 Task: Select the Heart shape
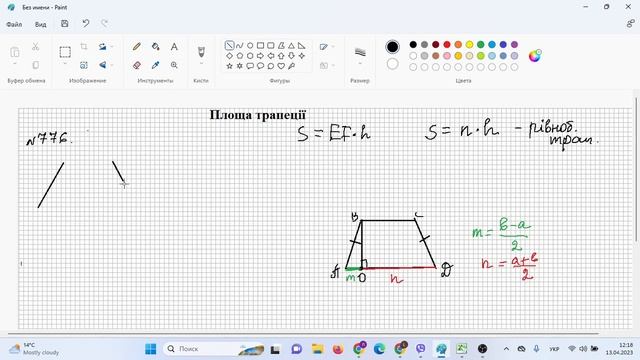pyautogui.click(x=281, y=66)
